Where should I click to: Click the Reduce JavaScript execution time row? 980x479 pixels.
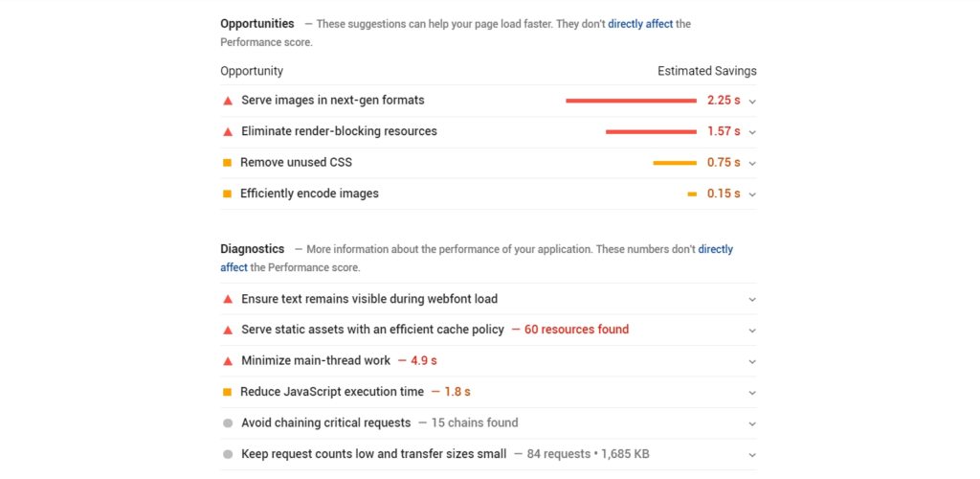click(488, 392)
